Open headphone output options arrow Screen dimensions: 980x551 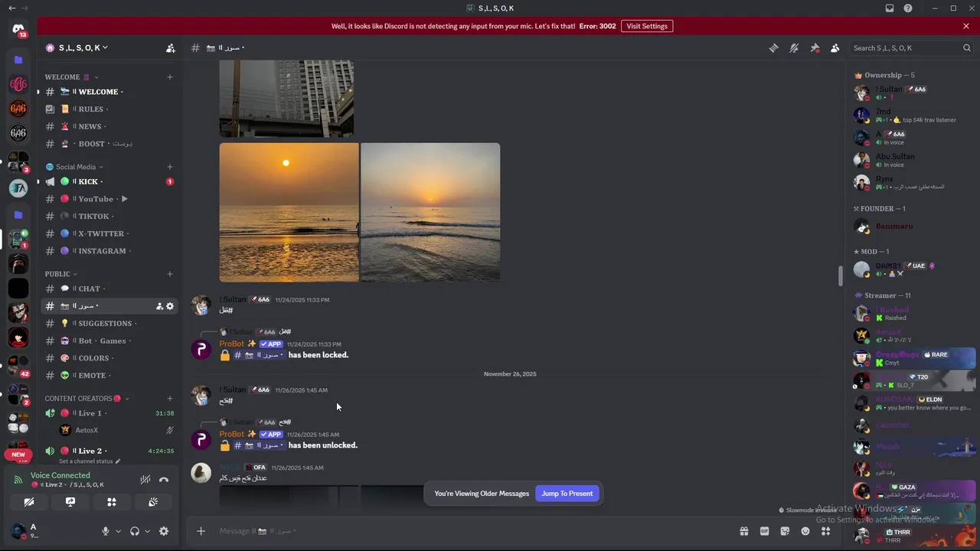pos(147,531)
